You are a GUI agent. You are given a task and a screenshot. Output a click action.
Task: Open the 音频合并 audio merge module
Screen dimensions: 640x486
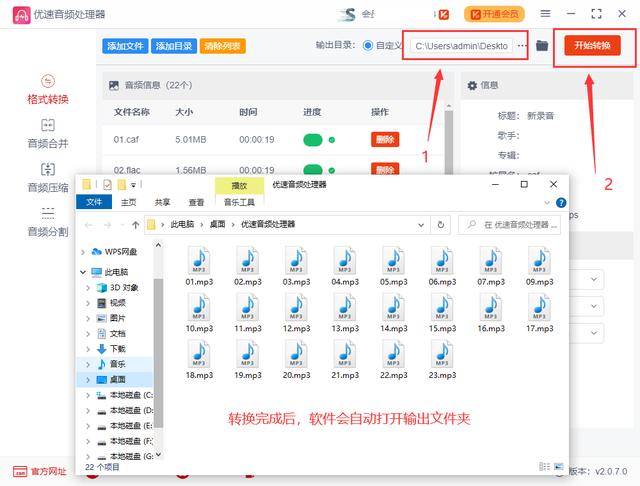[48, 134]
